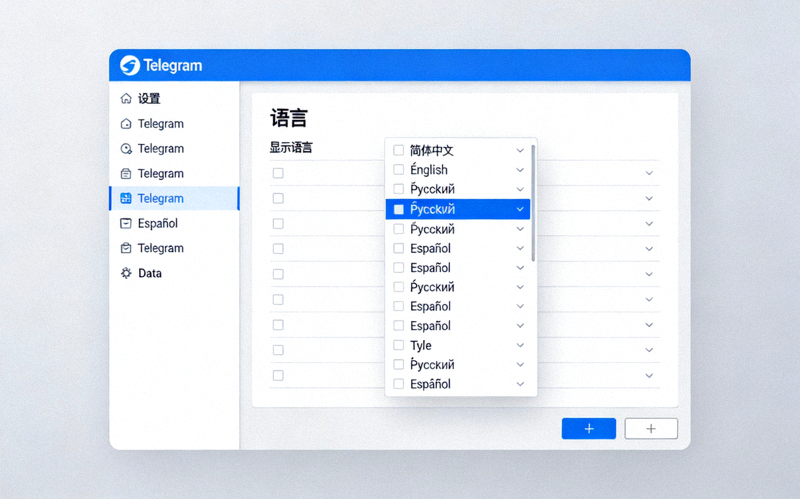
Task: Check the first box under 显示语言
Action: pos(278,173)
